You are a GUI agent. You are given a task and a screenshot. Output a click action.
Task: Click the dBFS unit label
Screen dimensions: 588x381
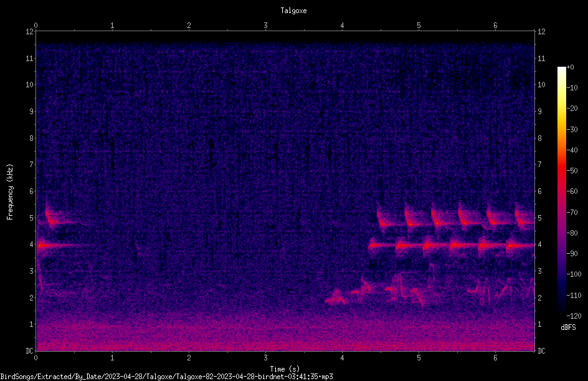click(568, 327)
